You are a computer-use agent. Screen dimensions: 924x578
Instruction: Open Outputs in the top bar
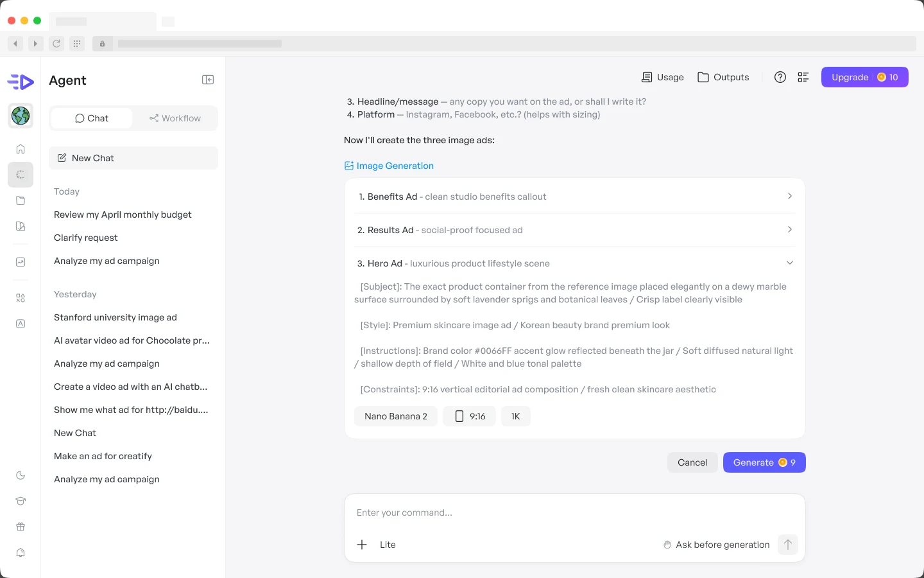[x=723, y=77]
